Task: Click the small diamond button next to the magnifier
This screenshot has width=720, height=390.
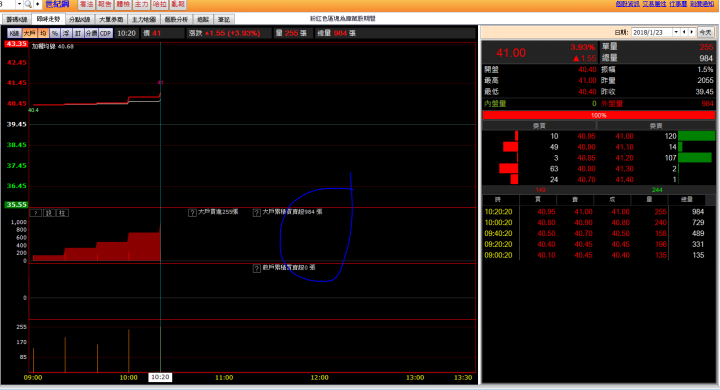Action: pos(37,4)
